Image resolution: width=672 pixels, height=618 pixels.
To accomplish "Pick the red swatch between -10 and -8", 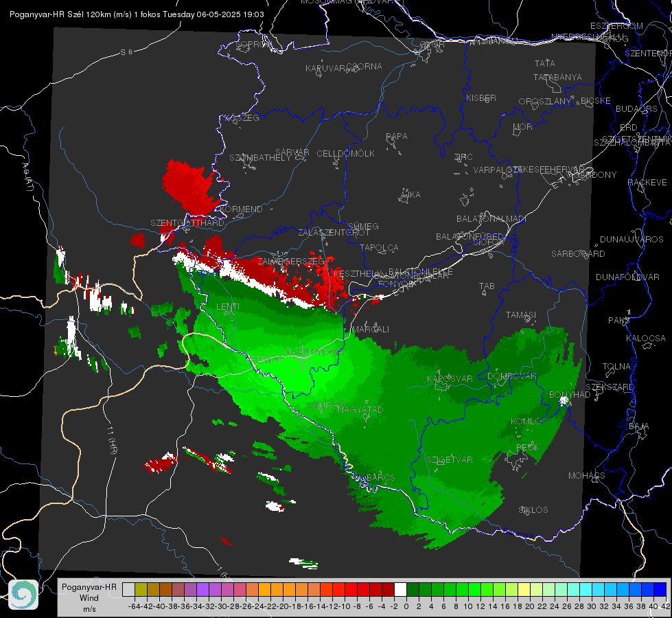I will tap(351, 590).
